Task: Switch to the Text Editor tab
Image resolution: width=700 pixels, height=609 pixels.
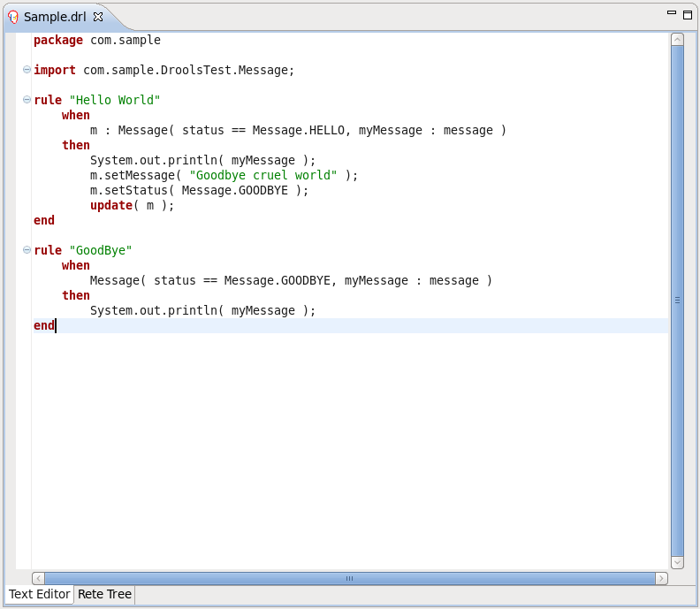Action: point(39,594)
